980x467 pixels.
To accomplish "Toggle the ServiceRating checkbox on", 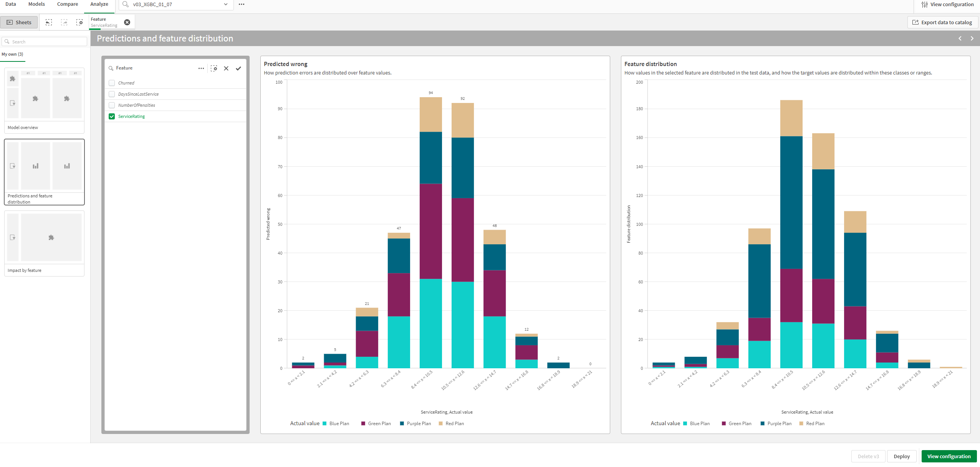I will click(111, 116).
